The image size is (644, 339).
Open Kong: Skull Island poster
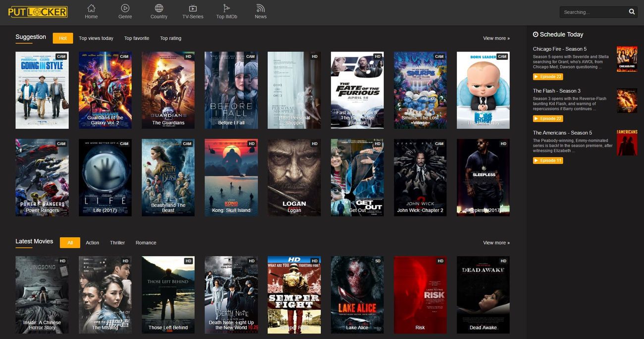pos(231,177)
